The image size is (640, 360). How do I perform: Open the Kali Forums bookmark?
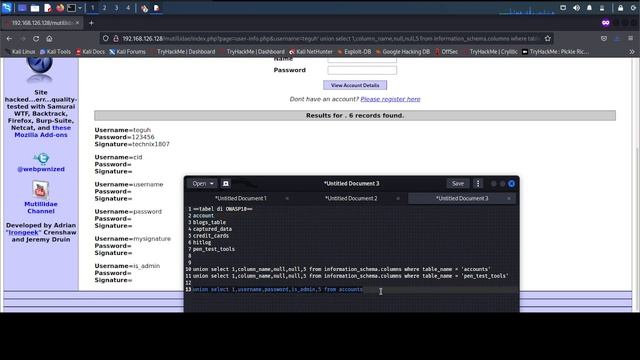point(127,52)
